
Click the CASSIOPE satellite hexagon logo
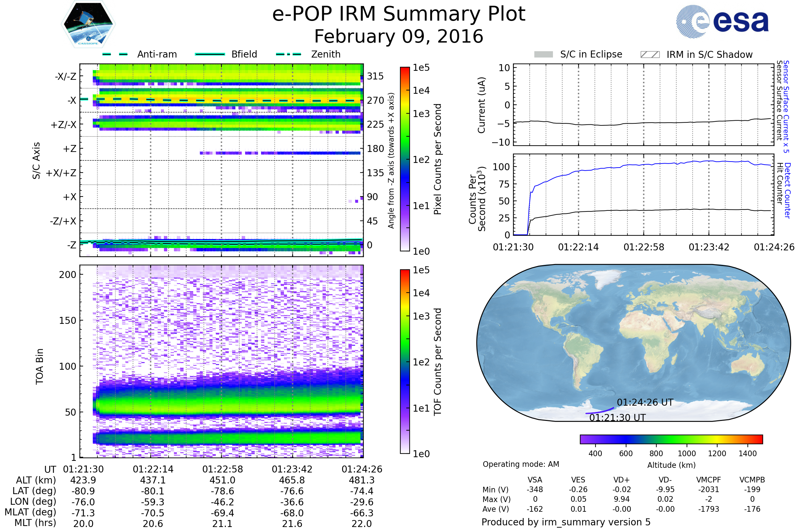88,24
